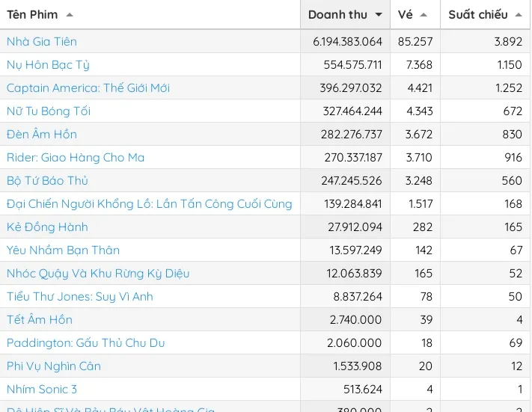
Task: Open Đại Chiến Người Khổng Lồ link
Action: tap(150, 204)
